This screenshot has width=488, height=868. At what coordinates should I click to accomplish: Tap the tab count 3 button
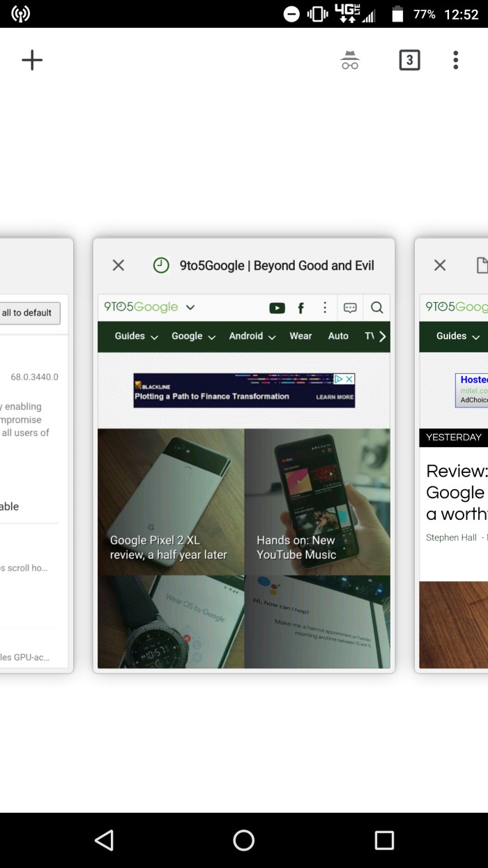(409, 61)
